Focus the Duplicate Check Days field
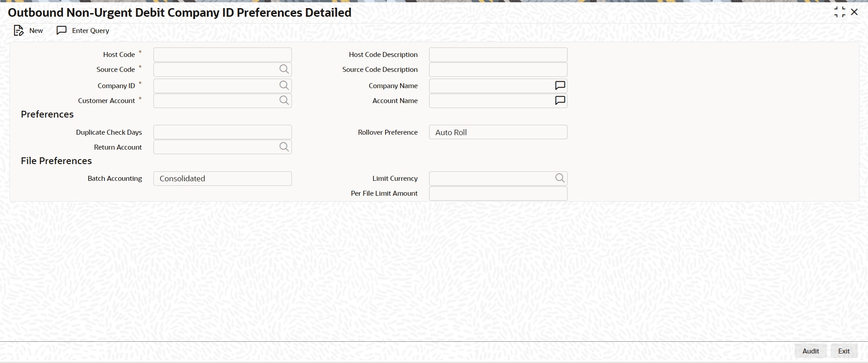The image size is (868, 363). click(x=222, y=132)
